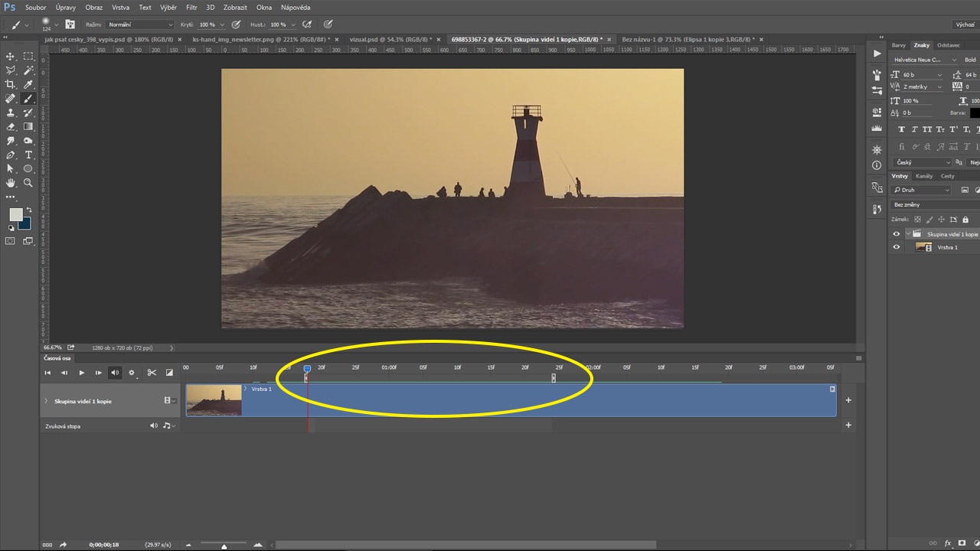Image resolution: width=980 pixels, height=551 pixels.
Task: Toggle visibility of Skupina videí 1 kopie
Action: click(897, 234)
